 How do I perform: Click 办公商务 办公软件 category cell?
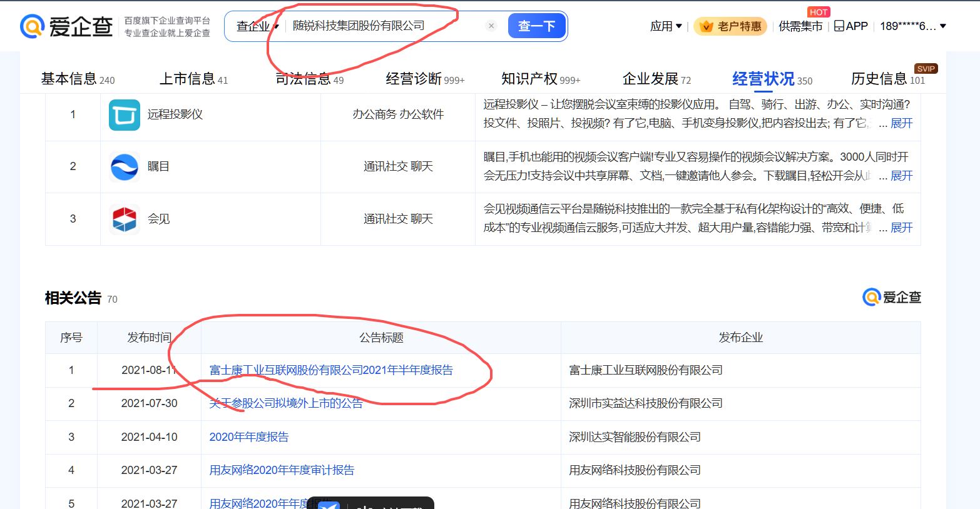pos(398,114)
